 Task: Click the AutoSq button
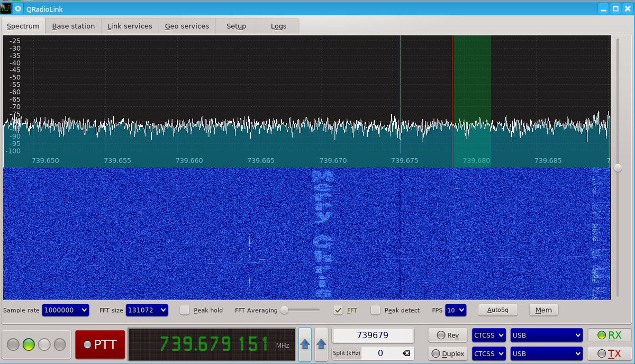point(497,310)
